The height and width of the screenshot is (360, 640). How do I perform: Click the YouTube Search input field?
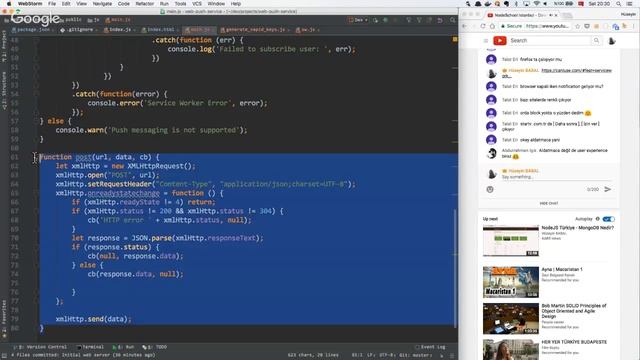[549, 40]
